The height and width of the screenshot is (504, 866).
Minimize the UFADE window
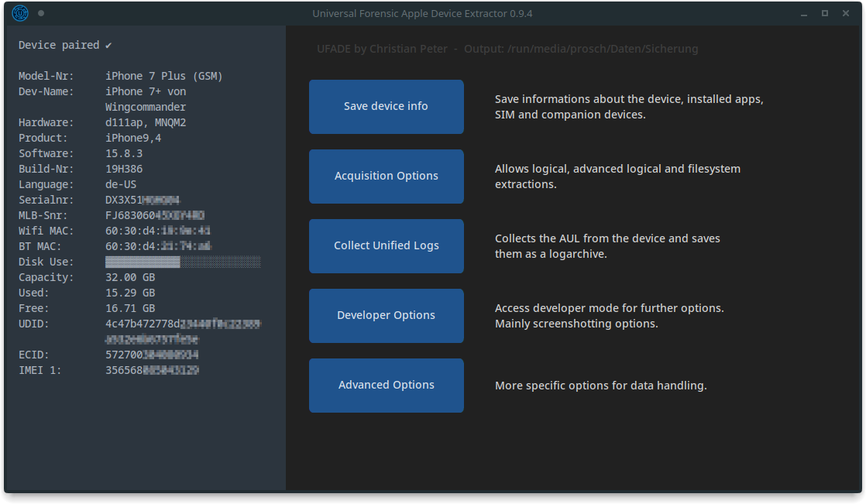[x=802, y=13]
